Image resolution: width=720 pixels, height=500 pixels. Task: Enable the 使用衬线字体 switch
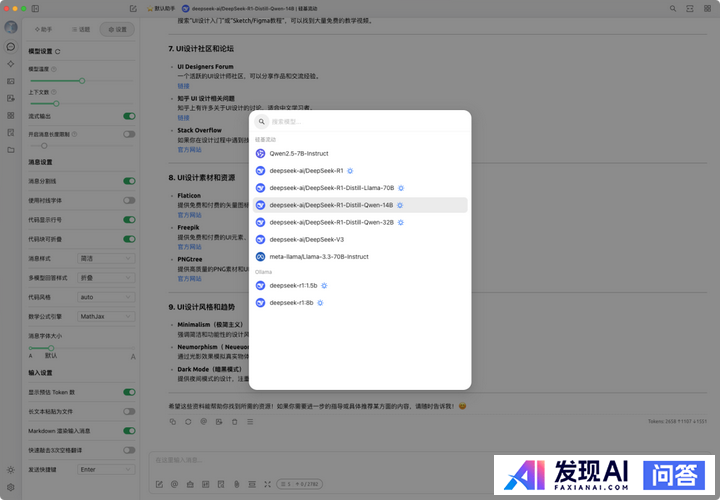(x=129, y=200)
